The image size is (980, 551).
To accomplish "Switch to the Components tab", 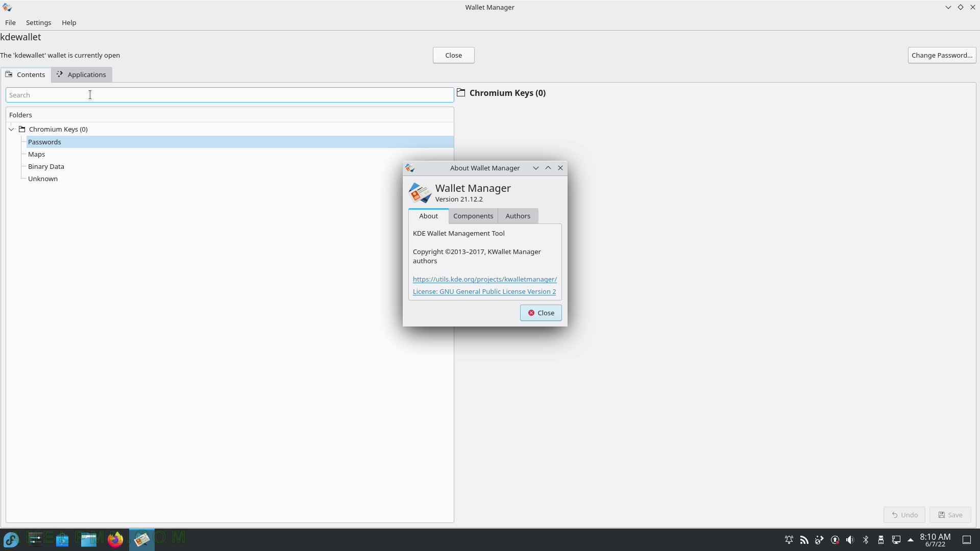I will pos(473,216).
